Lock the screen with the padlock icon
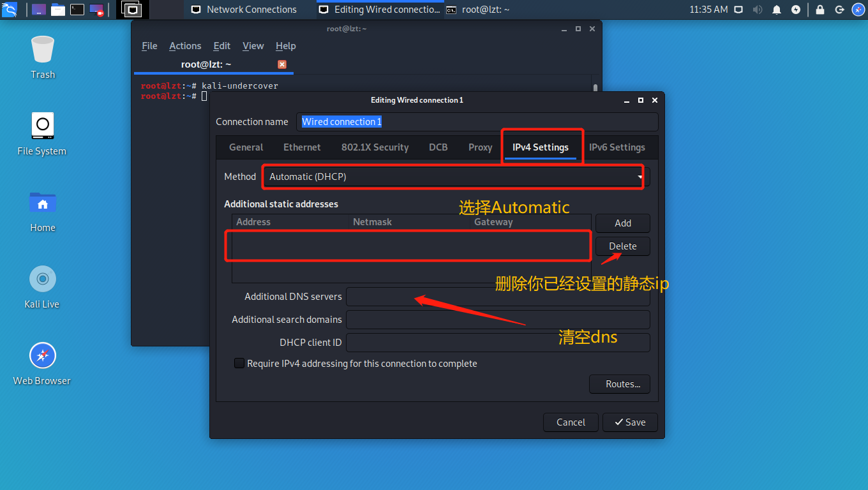This screenshot has width=868, height=490. pyautogui.click(x=820, y=10)
